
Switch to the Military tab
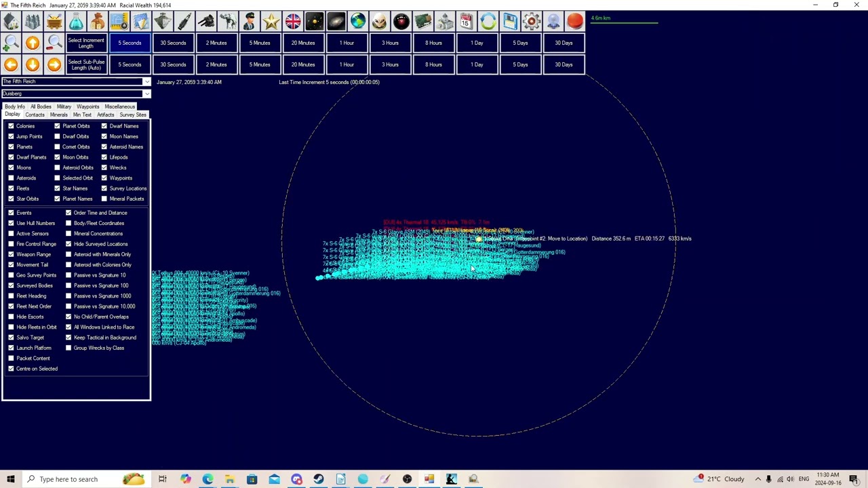coord(64,106)
